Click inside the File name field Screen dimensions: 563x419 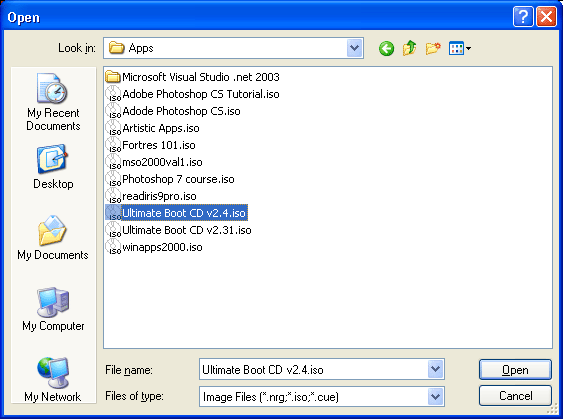point(313,369)
